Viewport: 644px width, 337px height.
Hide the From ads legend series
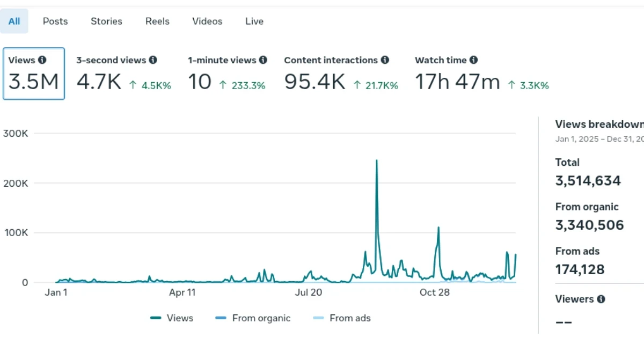click(x=341, y=318)
